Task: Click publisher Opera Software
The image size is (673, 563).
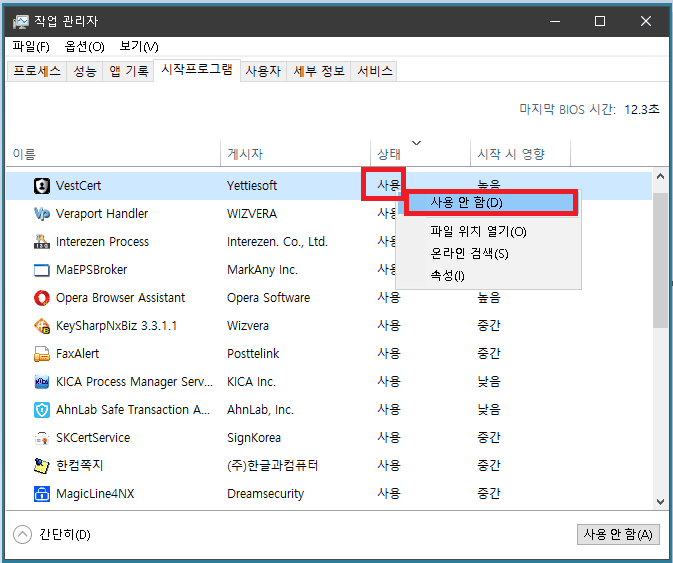Action: pos(268,298)
